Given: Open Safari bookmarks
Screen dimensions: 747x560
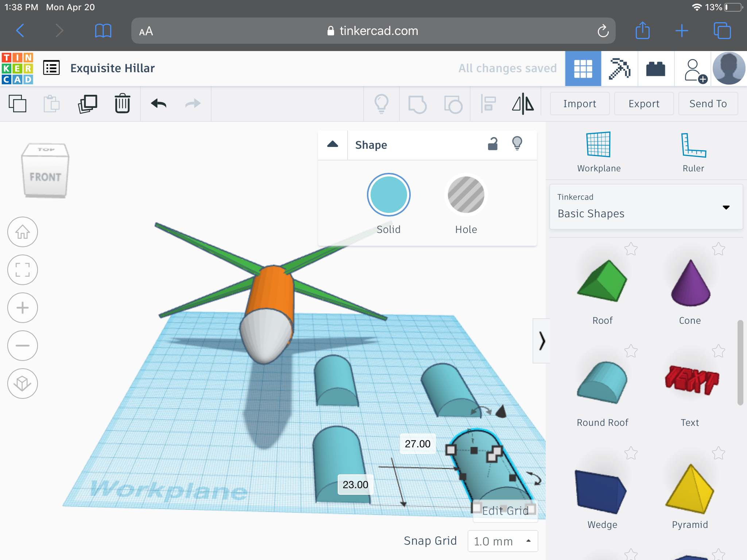Looking at the screenshot, I should pyautogui.click(x=103, y=31).
